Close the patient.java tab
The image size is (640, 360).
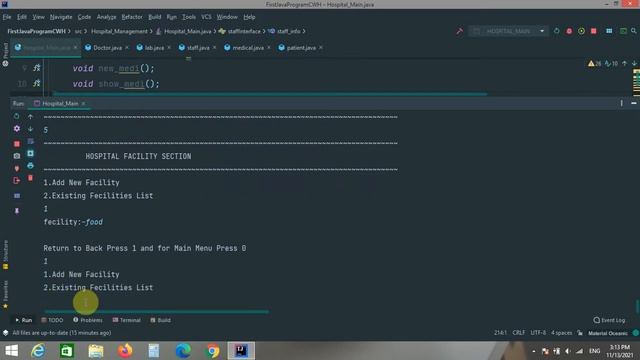tap(321, 48)
